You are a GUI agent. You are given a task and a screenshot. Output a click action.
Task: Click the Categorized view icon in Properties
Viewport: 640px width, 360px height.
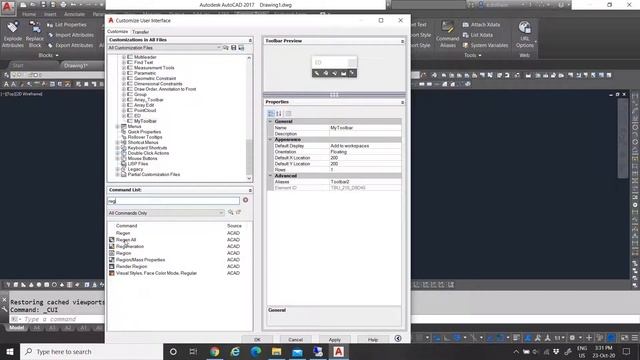(271, 113)
